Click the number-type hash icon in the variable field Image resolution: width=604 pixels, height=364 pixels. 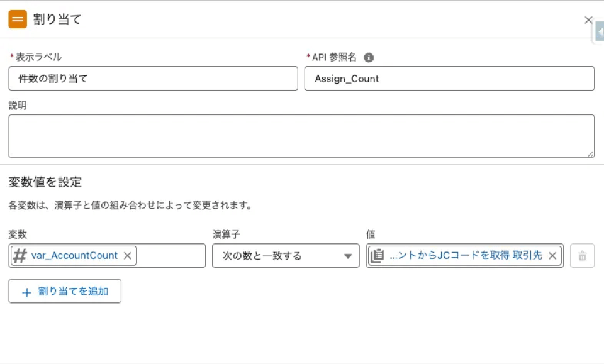(20, 255)
